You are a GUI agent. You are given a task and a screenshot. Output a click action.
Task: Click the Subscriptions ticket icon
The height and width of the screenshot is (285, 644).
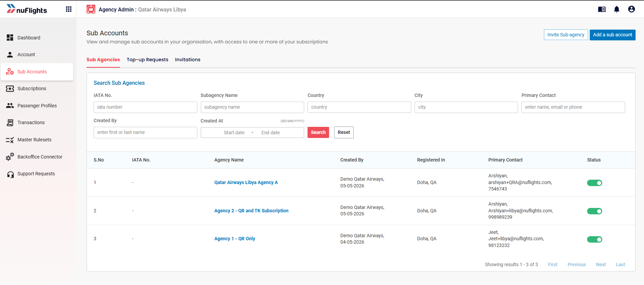(10, 88)
